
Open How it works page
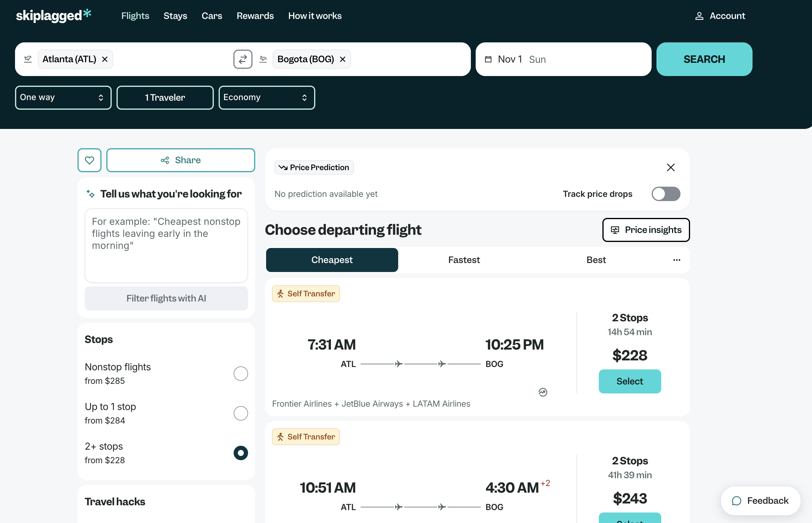click(315, 16)
